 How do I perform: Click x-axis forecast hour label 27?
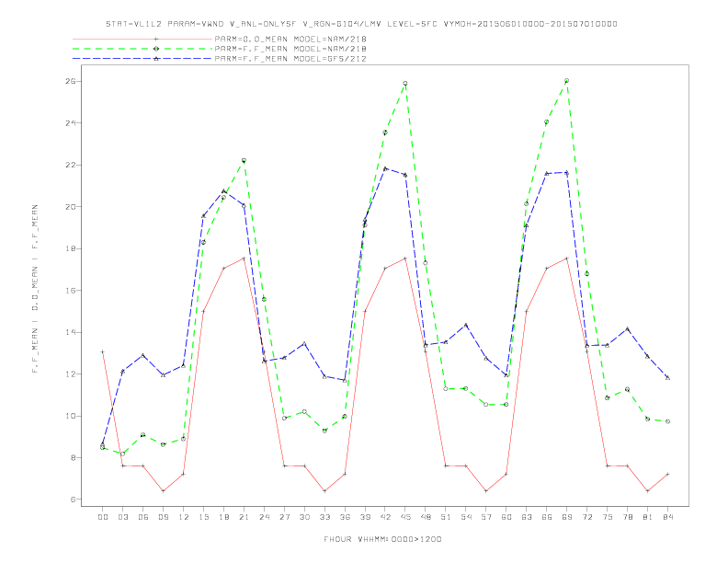pyautogui.click(x=284, y=517)
